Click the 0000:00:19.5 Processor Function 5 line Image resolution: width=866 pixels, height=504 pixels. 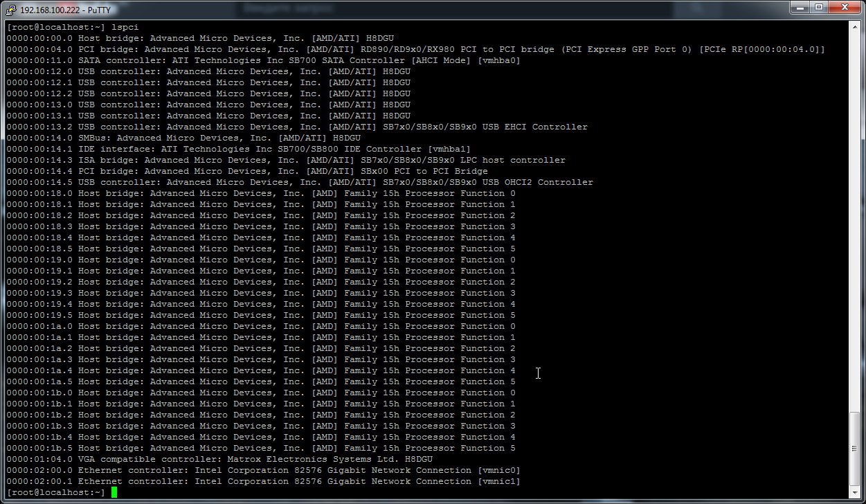pyautogui.click(x=261, y=315)
